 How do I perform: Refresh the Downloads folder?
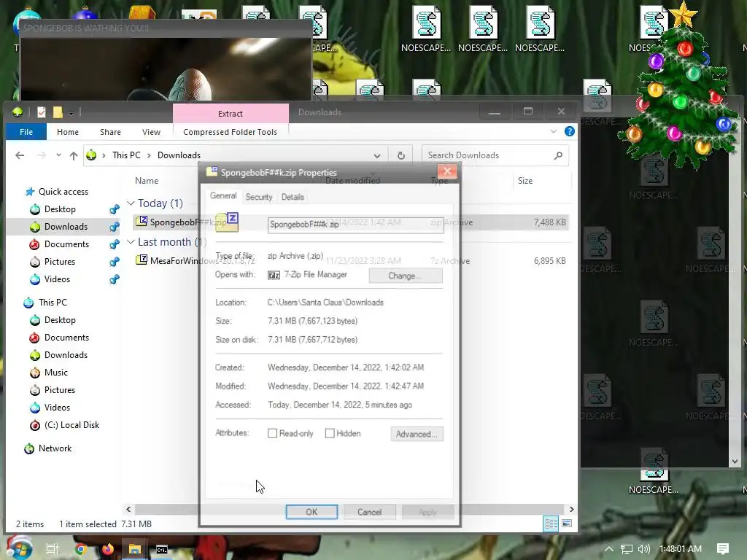coord(401,155)
